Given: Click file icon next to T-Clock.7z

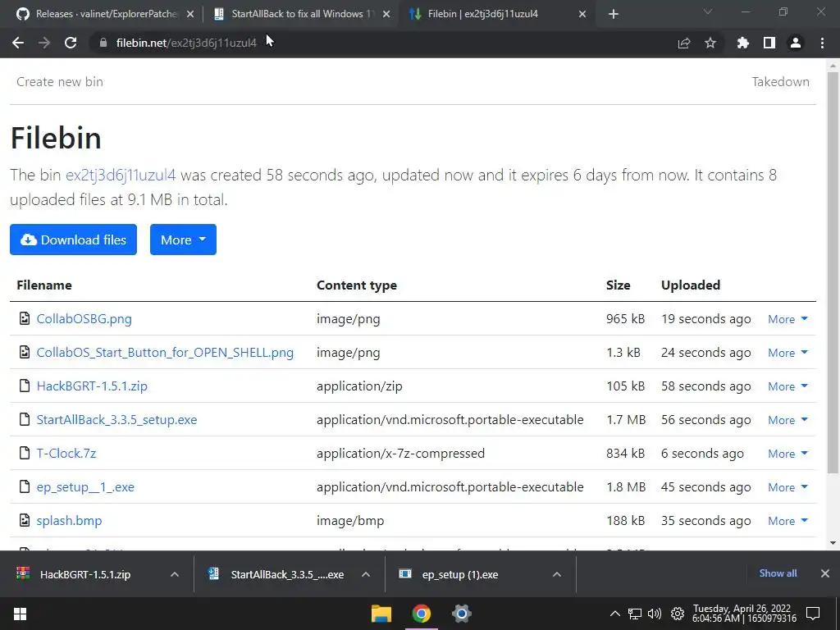Looking at the screenshot, I should coord(25,453).
